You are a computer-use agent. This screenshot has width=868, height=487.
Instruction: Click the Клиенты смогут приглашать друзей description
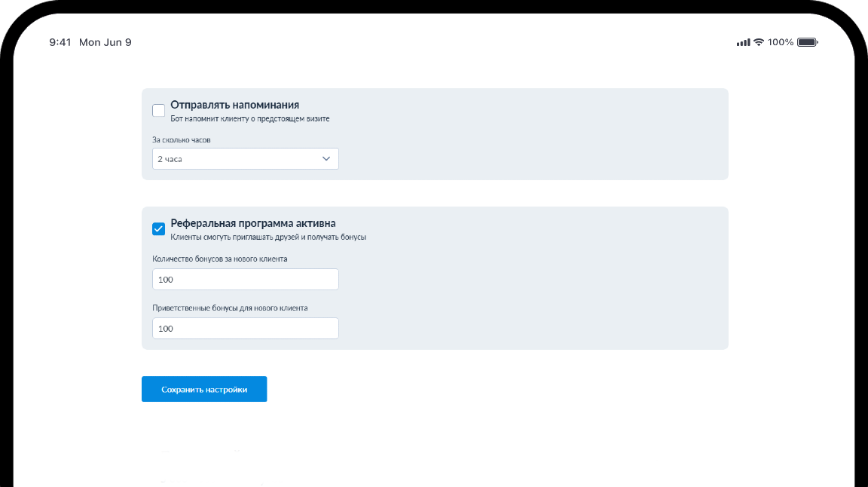268,237
